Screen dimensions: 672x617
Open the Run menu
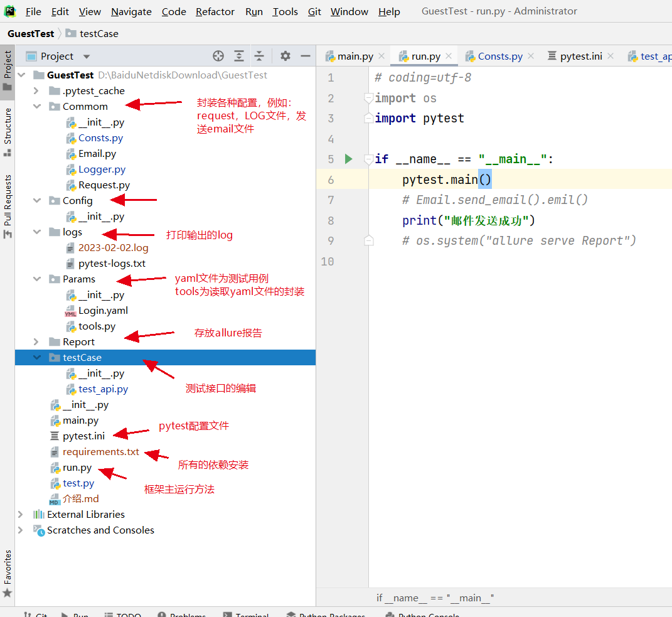click(x=253, y=11)
